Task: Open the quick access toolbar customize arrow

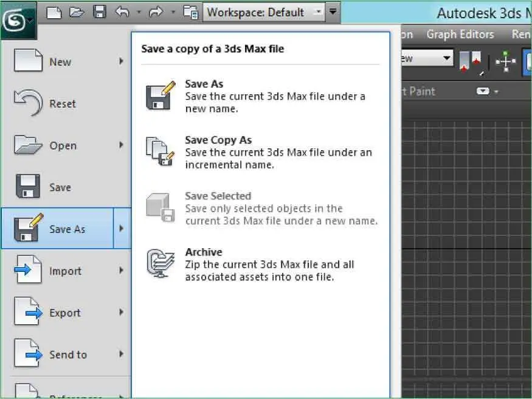Action: point(333,12)
